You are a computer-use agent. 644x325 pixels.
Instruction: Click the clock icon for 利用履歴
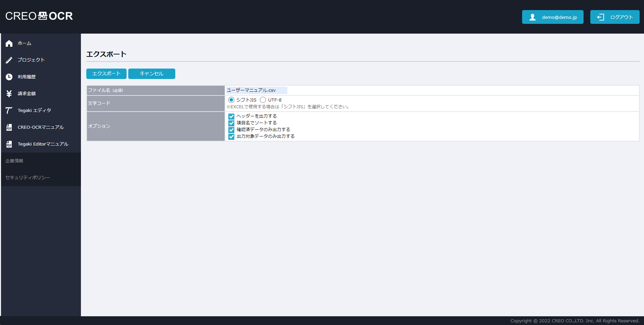click(x=9, y=77)
